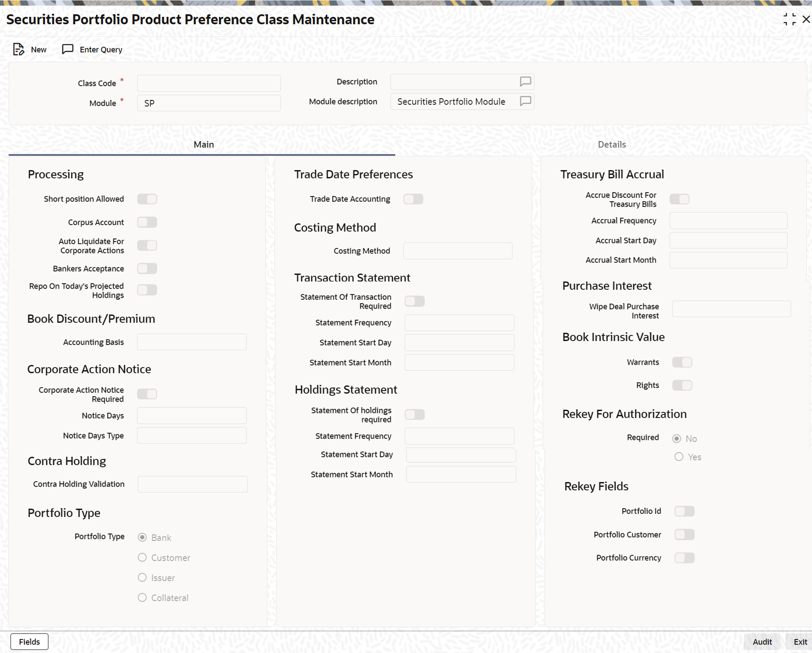812x653 pixels.
Task: Close the maintenance window
Action: (x=806, y=19)
